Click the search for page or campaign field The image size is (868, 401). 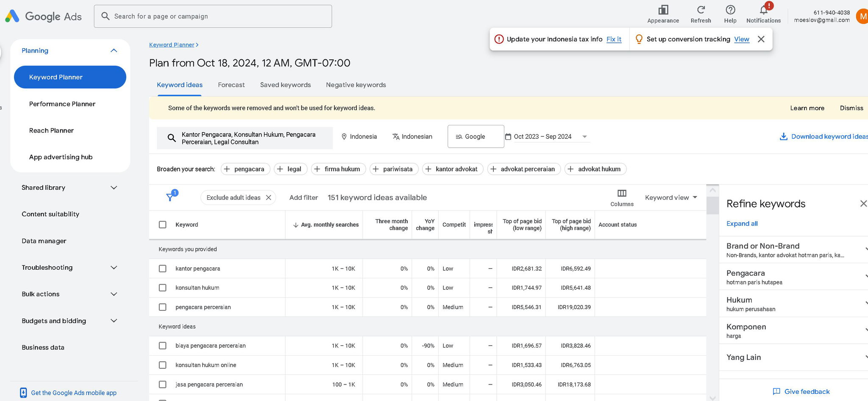[x=213, y=17]
